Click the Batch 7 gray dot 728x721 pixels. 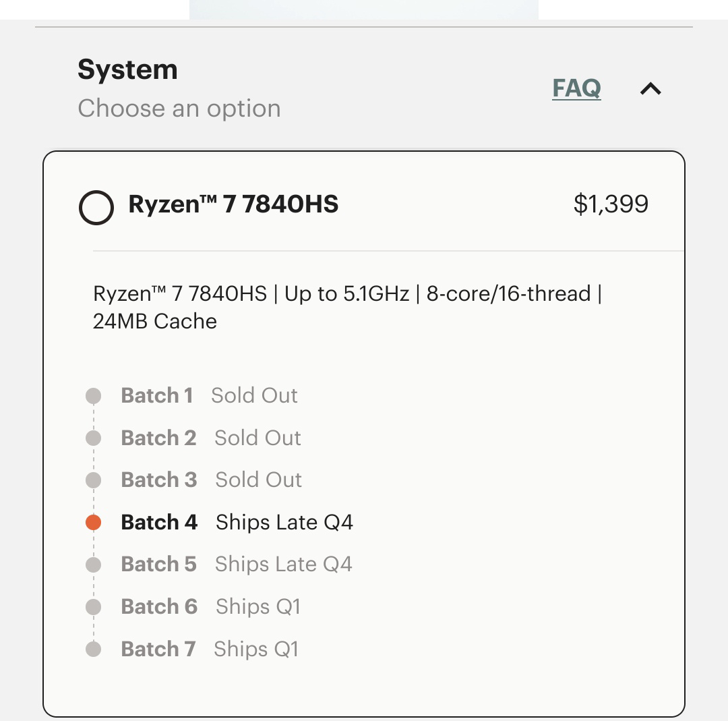click(94, 649)
